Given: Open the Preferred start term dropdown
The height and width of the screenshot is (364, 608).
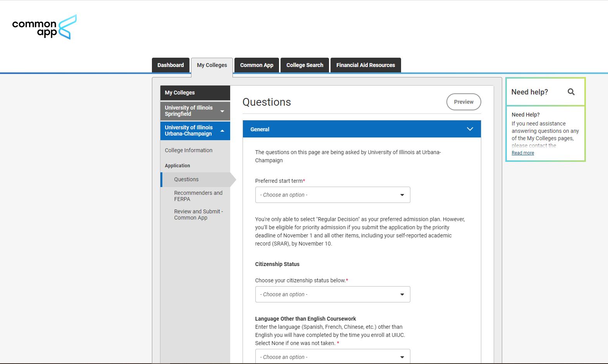Looking at the screenshot, I should (332, 195).
